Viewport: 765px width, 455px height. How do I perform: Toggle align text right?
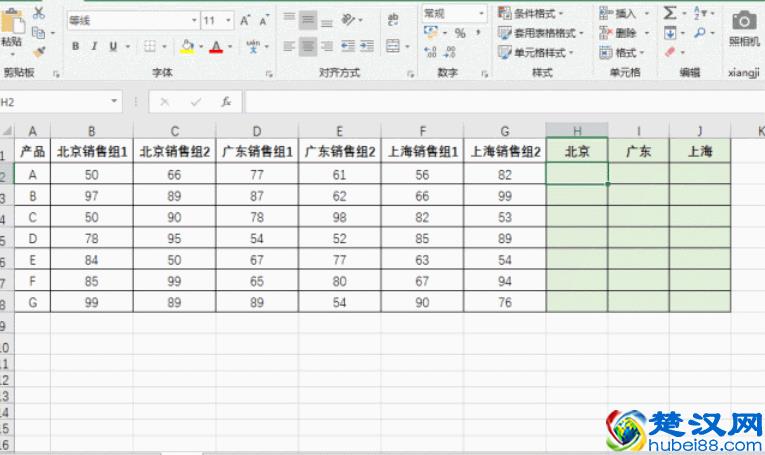point(327,46)
